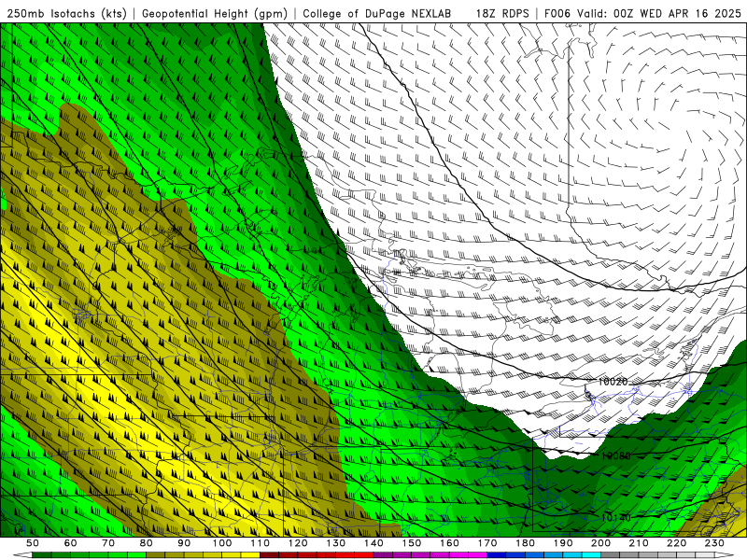Click the "F006" forecast hour text
This screenshot has width=747, height=560.
point(557,14)
